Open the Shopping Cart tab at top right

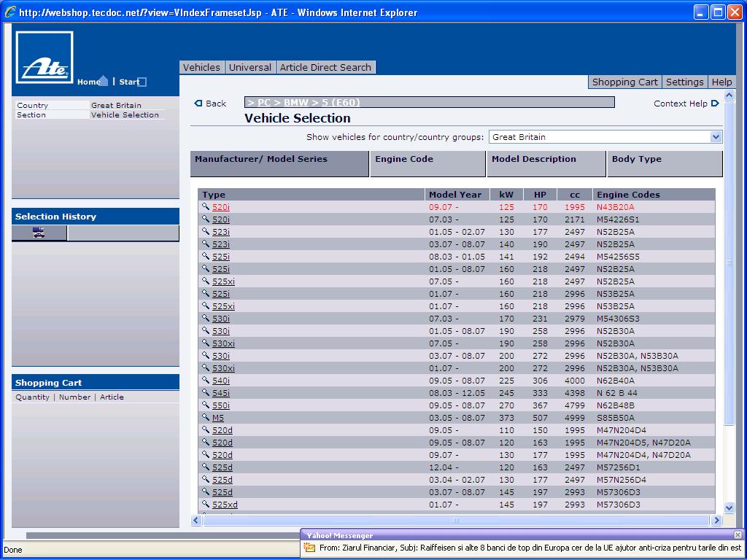pyautogui.click(x=625, y=82)
